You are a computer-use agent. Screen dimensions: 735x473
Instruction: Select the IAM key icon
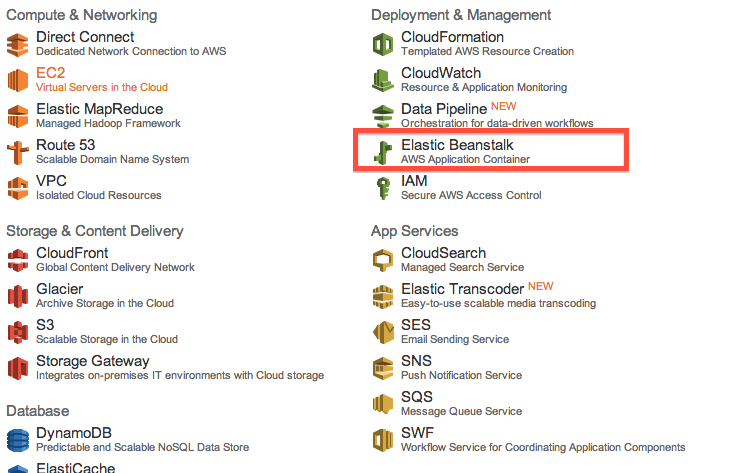[x=382, y=188]
